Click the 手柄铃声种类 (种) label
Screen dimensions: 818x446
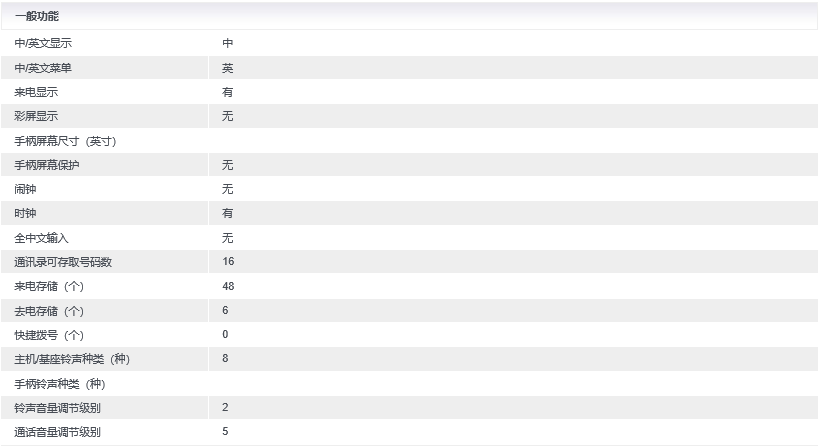click(x=59, y=384)
